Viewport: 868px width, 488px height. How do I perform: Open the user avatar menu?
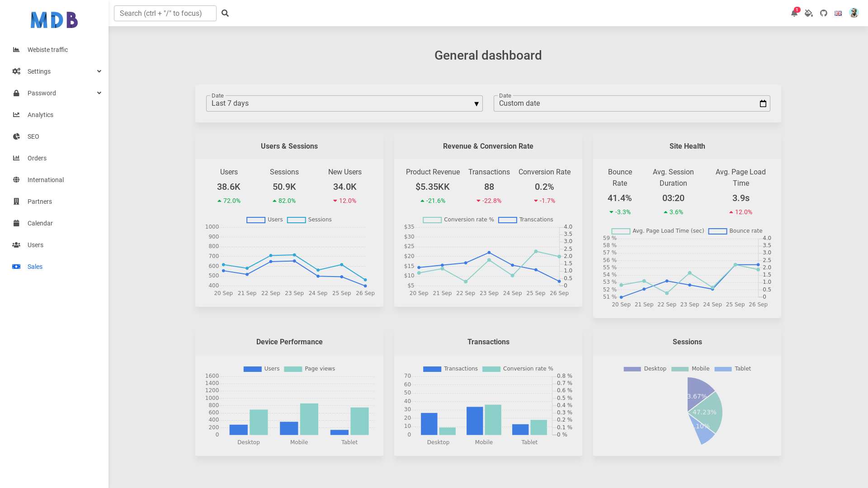[x=854, y=13]
